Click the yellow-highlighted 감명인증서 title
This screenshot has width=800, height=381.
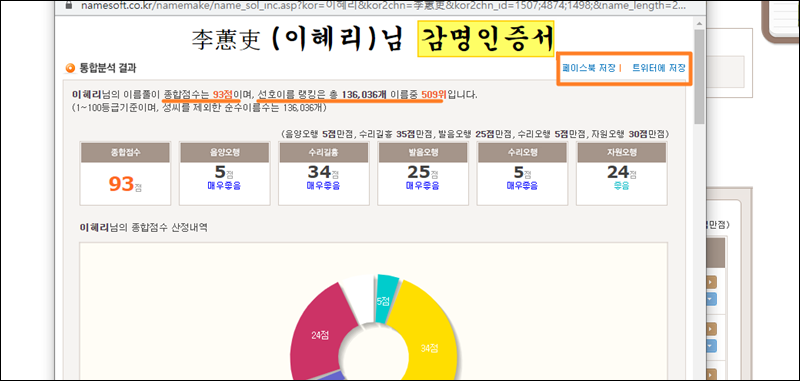(486, 39)
